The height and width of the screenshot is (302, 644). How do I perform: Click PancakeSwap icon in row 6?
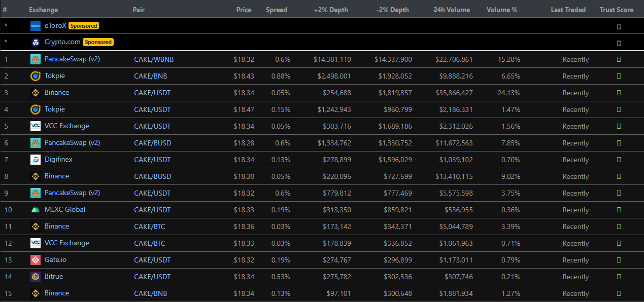coord(36,143)
